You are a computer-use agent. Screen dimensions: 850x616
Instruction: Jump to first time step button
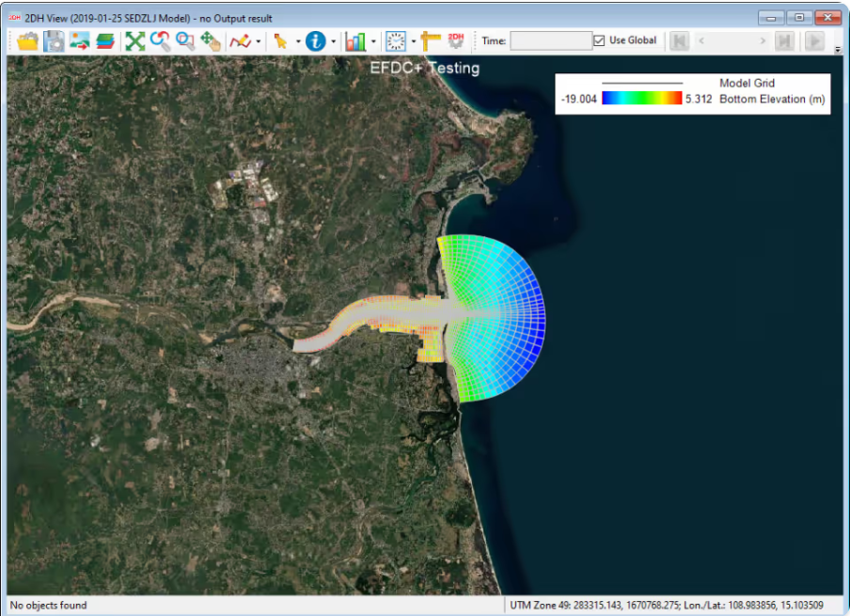click(678, 41)
